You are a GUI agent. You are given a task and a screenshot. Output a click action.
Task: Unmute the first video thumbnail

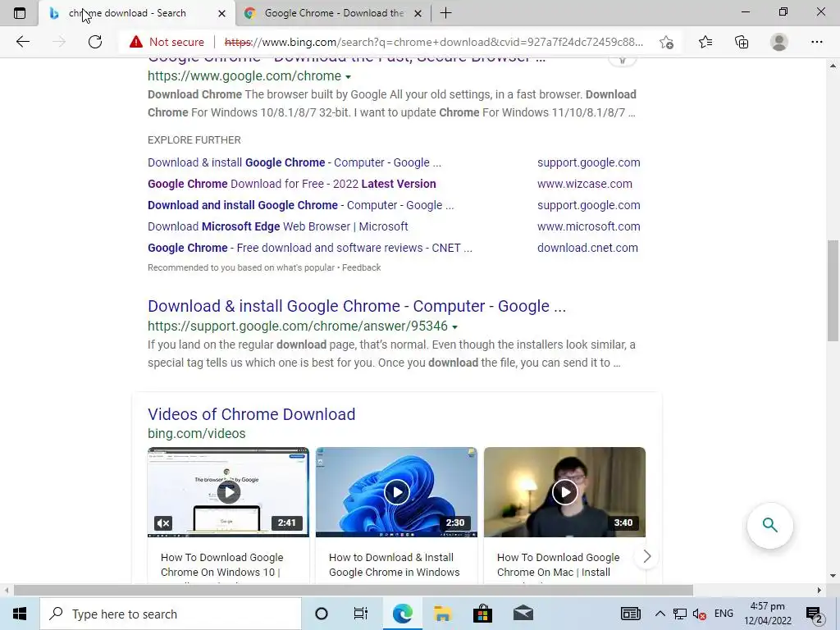tap(163, 523)
